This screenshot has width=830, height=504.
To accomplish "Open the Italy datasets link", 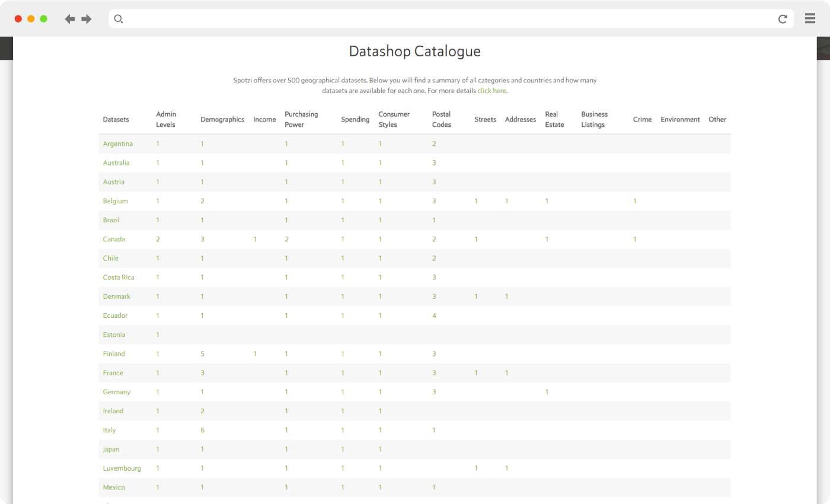I will pos(109,430).
